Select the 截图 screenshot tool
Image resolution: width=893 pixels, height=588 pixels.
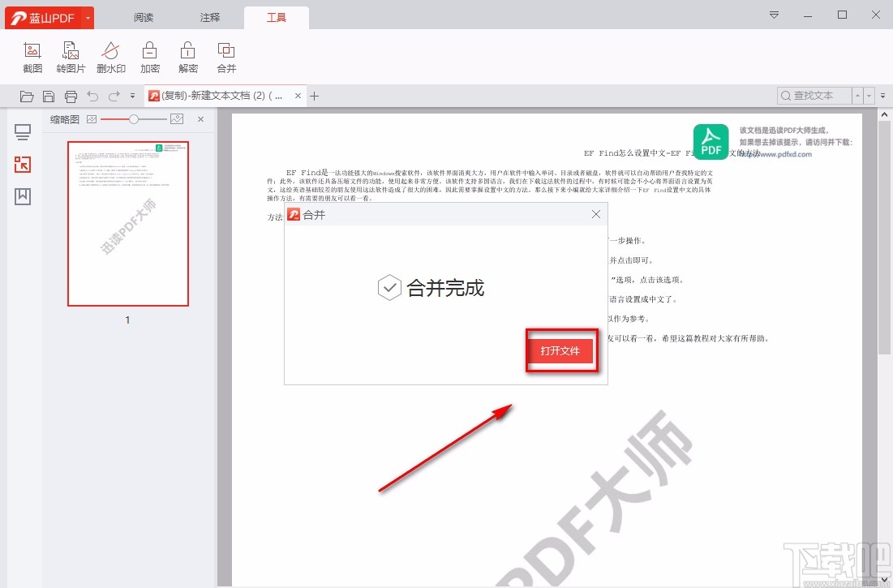pyautogui.click(x=32, y=58)
